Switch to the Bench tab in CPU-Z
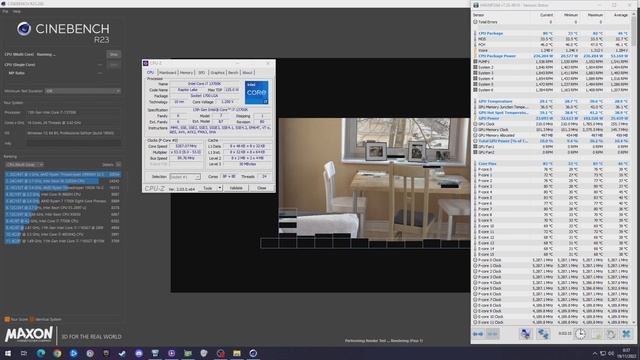 click(233, 72)
